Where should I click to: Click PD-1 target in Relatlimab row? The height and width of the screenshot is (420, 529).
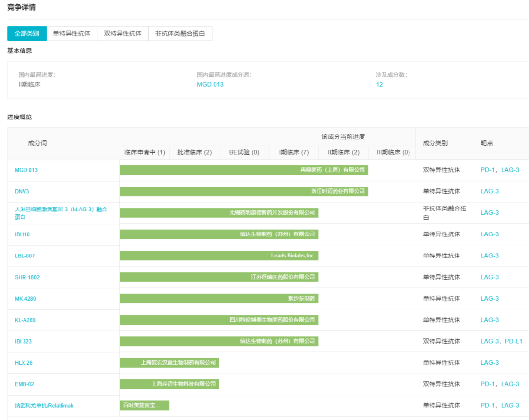487,405
